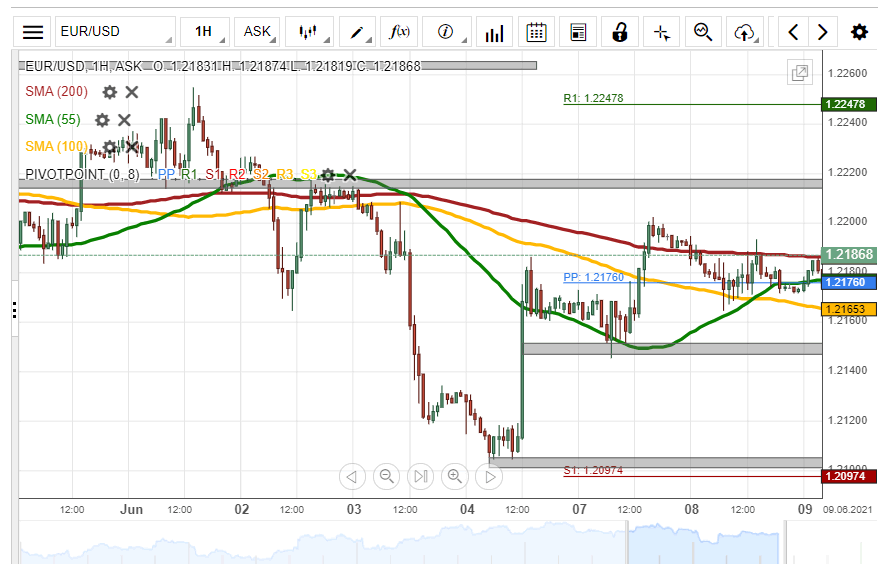Remove the SMA (200) indicator
886x575 pixels.
132,92
